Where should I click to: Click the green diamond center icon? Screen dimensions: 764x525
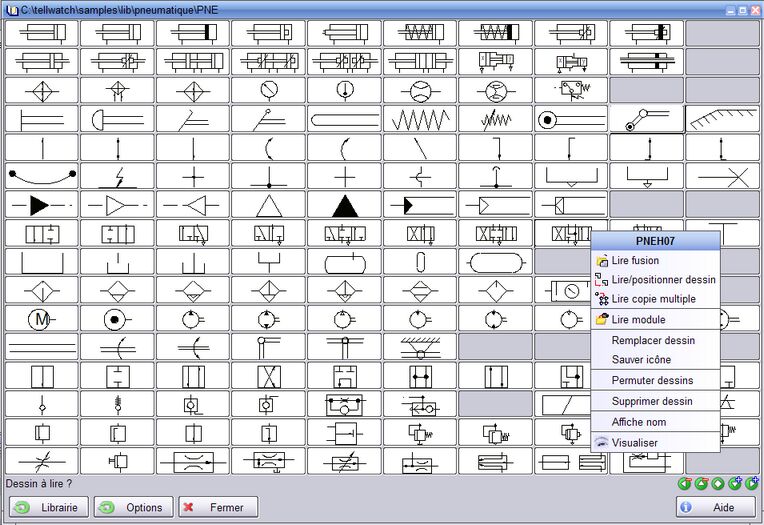point(718,484)
